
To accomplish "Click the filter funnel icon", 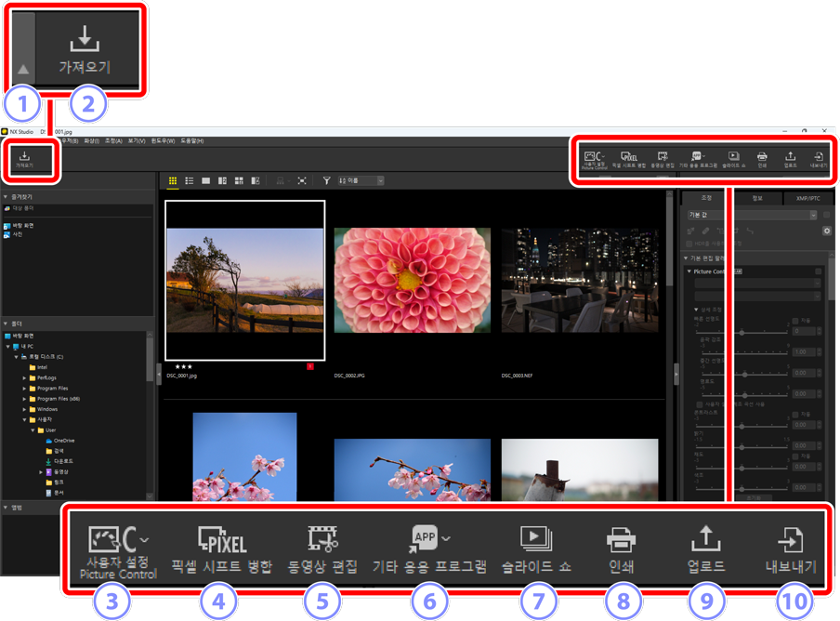I will (x=326, y=181).
